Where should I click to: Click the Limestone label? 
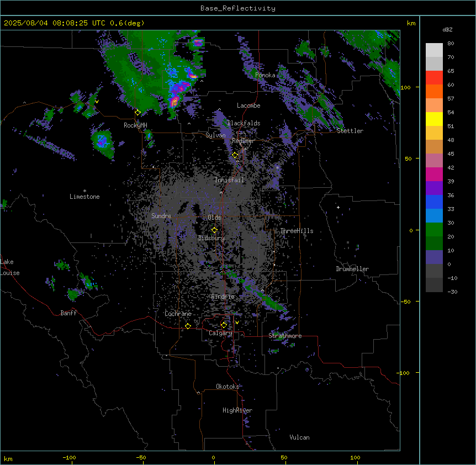84,197
